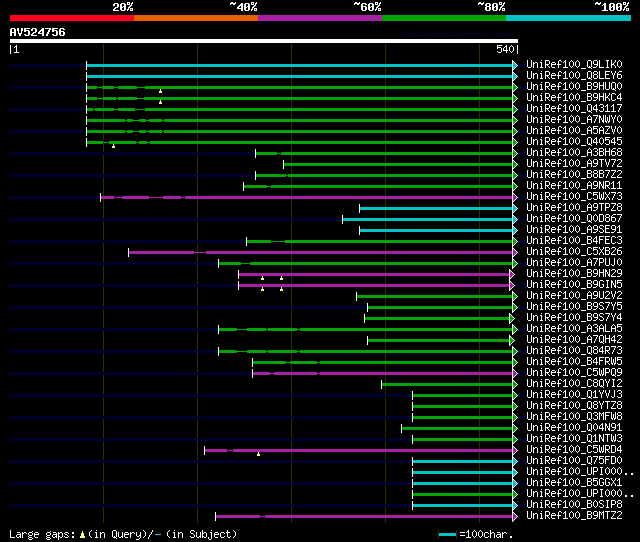Select the UniRef100_A3BH68 label
Screen dimensions: 640x542
[574, 153]
